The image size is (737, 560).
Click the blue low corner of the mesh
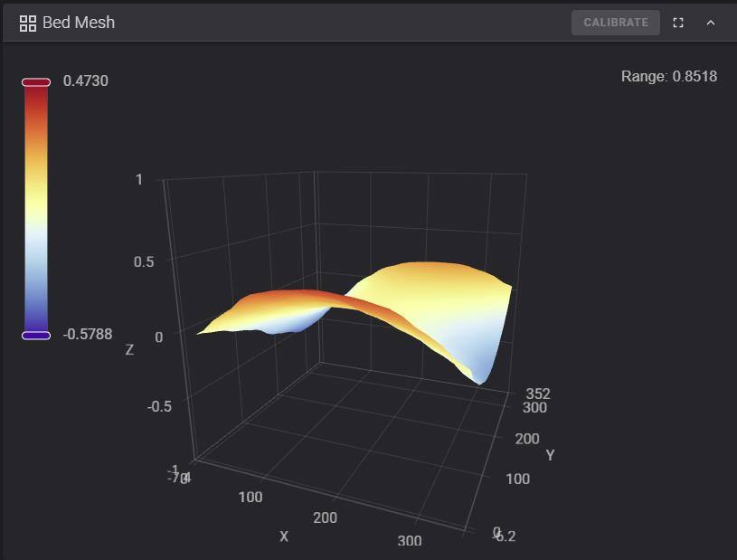coord(481,369)
